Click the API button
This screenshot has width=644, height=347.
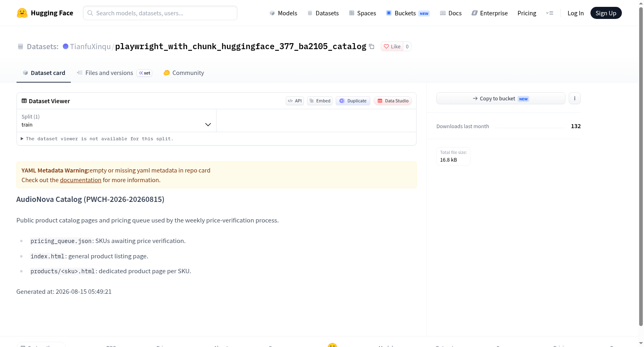(295, 101)
